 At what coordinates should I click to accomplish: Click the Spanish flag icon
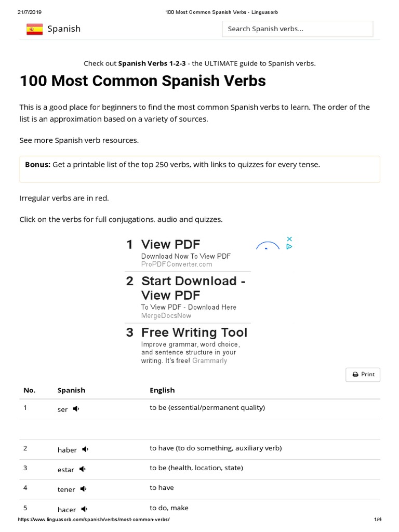35,29
